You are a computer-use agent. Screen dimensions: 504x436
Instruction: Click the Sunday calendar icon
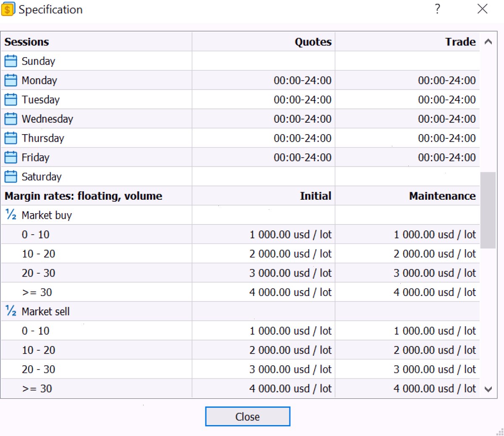(10, 61)
